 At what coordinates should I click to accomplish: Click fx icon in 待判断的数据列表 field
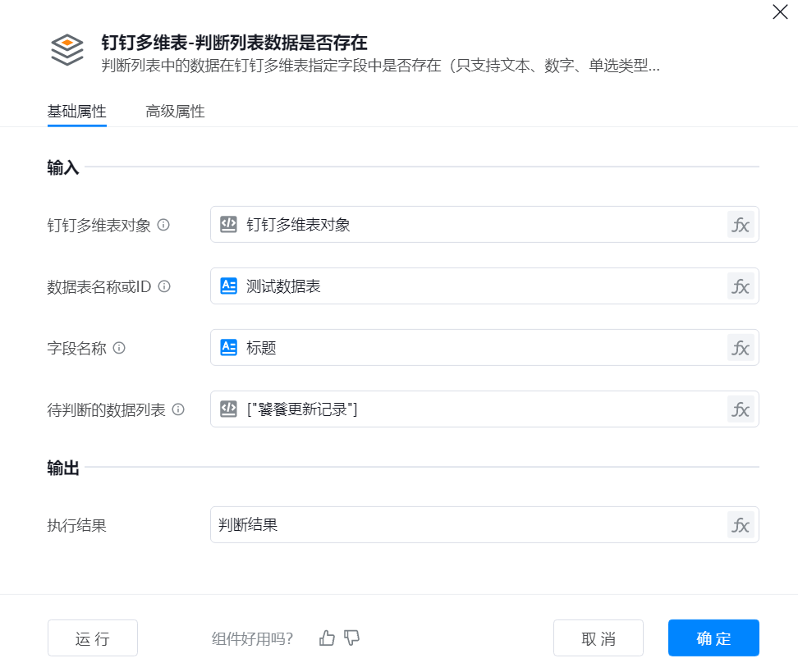(741, 409)
